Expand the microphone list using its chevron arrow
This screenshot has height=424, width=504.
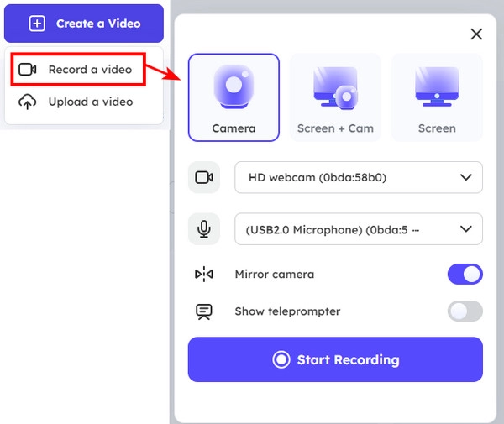click(466, 228)
